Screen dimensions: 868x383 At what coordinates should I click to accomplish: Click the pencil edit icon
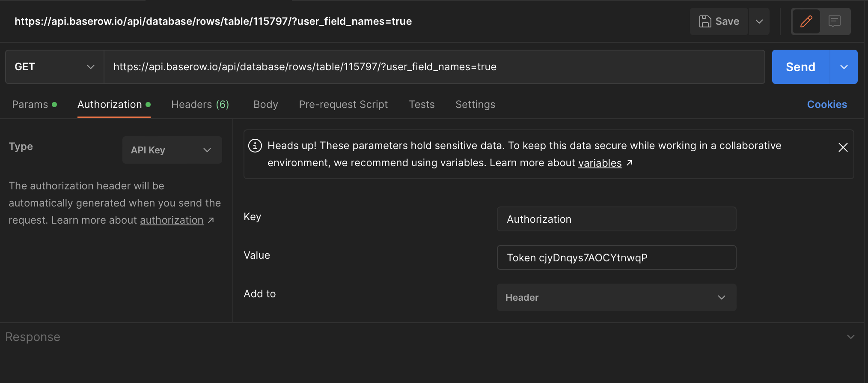[806, 21]
